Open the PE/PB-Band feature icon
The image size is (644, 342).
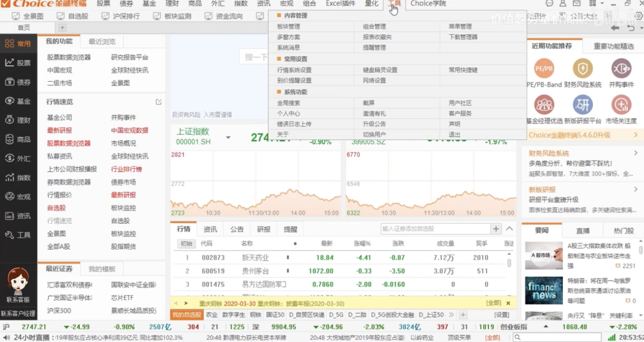coord(544,69)
